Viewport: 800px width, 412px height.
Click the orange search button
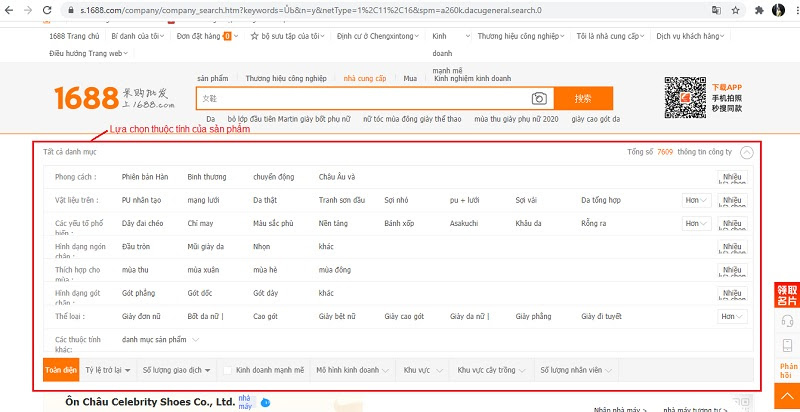[x=583, y=98]
